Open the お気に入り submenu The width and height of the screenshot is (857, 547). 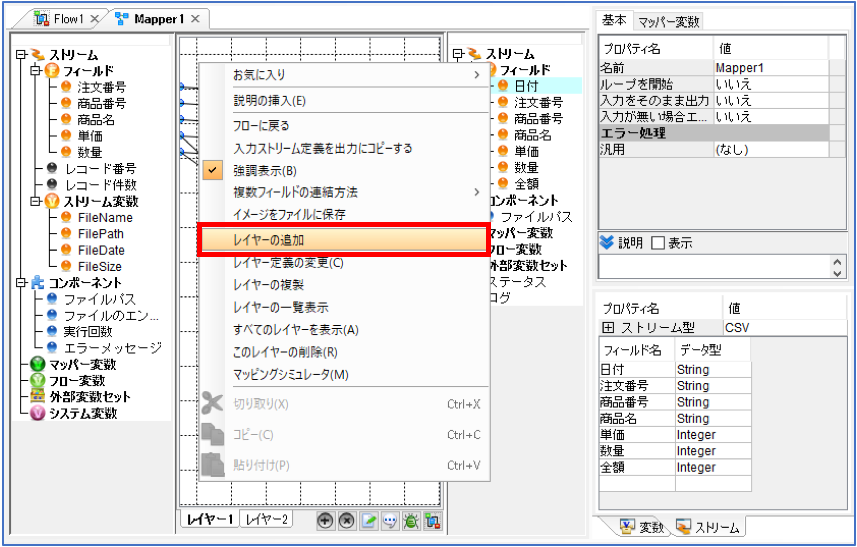343,75
